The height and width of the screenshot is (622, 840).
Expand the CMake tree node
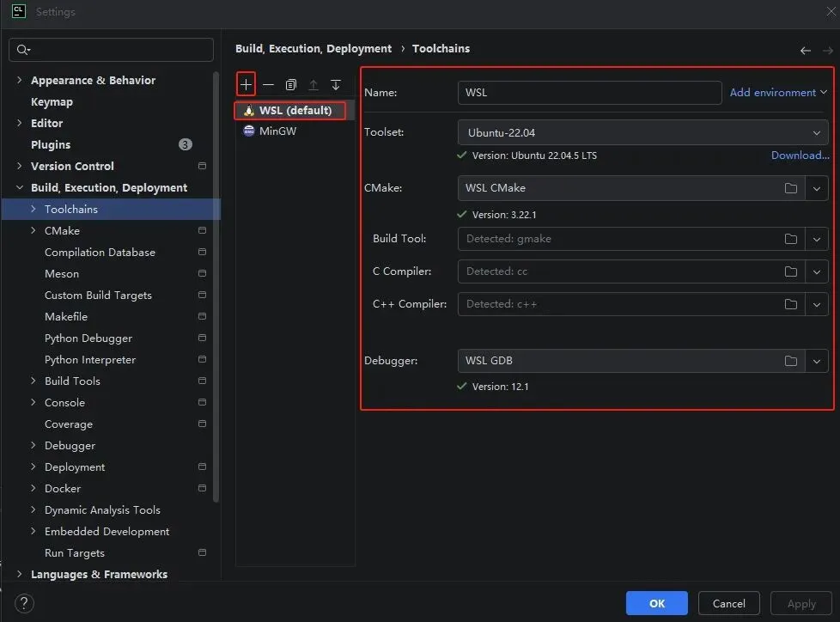[33, 230]
